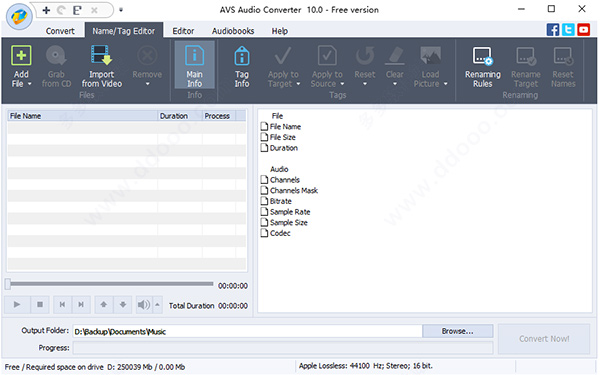Click Import from Video icon
Viewport: 600px width, 375px height.
pyautogui.click(x=101, y=56)
